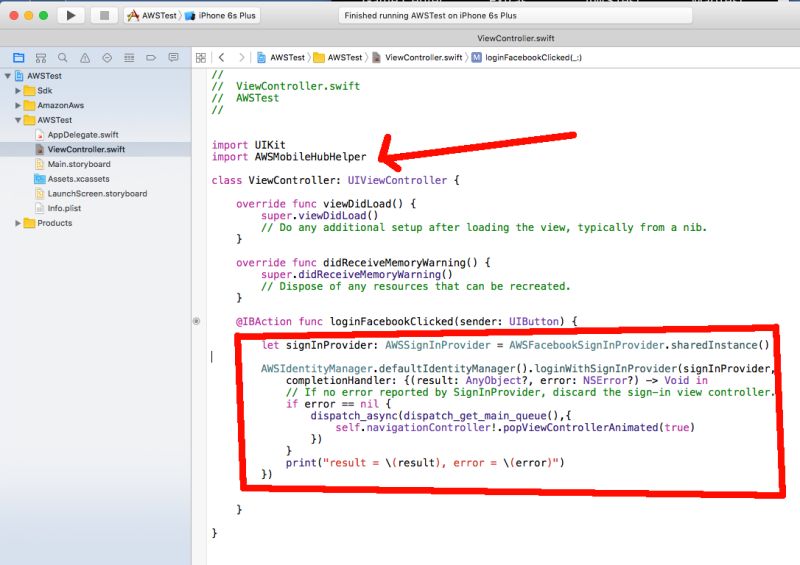This screenshot has width=800, height=565.
Task: Open the AWSTest scheme selector
Action: pos(152,16)
